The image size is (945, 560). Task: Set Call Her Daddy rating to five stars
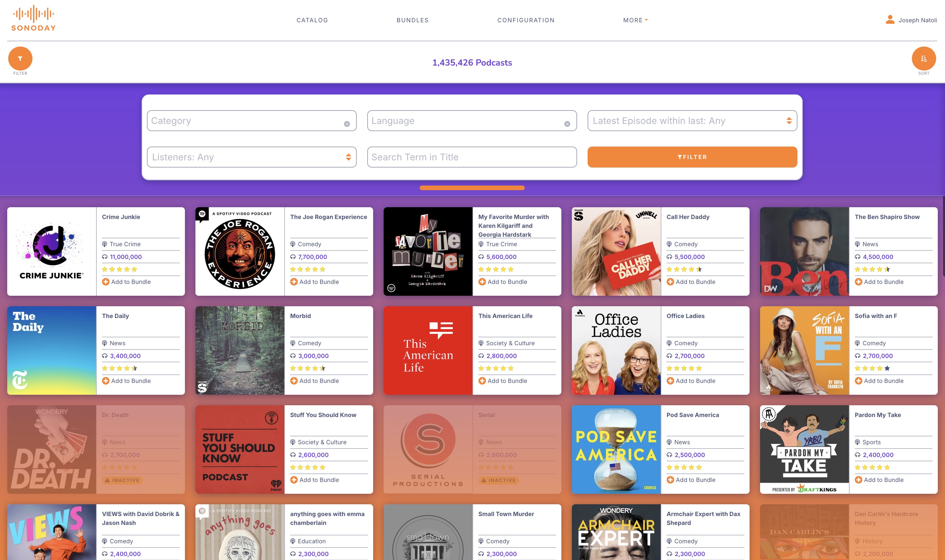pyautogui.click(x=699, y=269)
